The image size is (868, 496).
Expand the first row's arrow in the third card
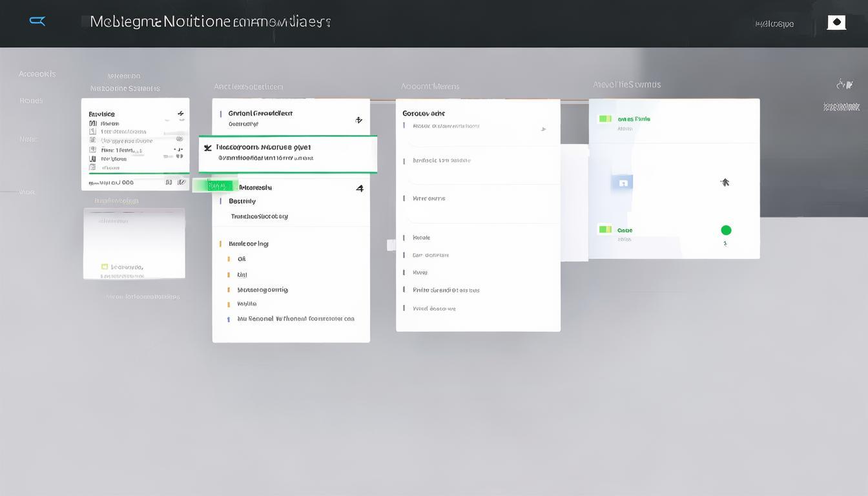coord(543,129)
